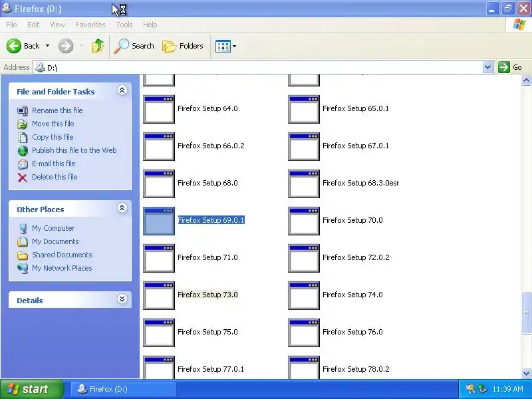Collapse the Other Places panel
Image resolution: width=532 pixels, height=399 pixels.
(x=122, y=208)
